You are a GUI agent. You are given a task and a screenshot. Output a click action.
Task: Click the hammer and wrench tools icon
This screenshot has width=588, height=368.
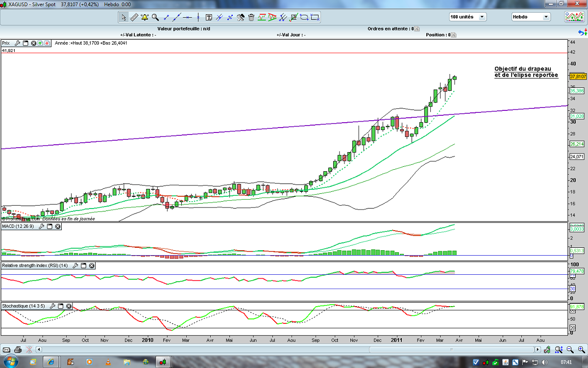pos(241,17)
